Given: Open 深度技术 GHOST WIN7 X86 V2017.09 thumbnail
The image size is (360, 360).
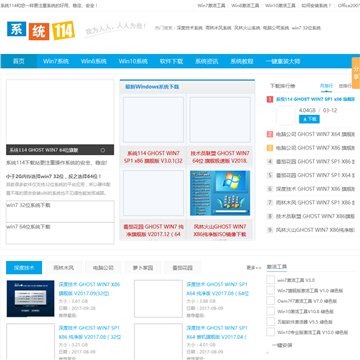Looking at the screenshot, I should [30, 299].
